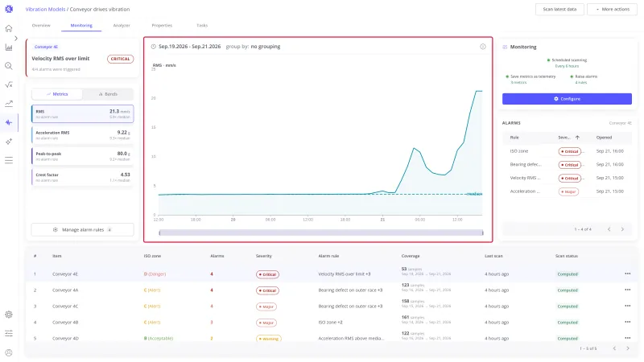644x362 pixels.
Task: Open the settings gear sidebar icon
Action: pyautogui.click(x=9, y=315)
